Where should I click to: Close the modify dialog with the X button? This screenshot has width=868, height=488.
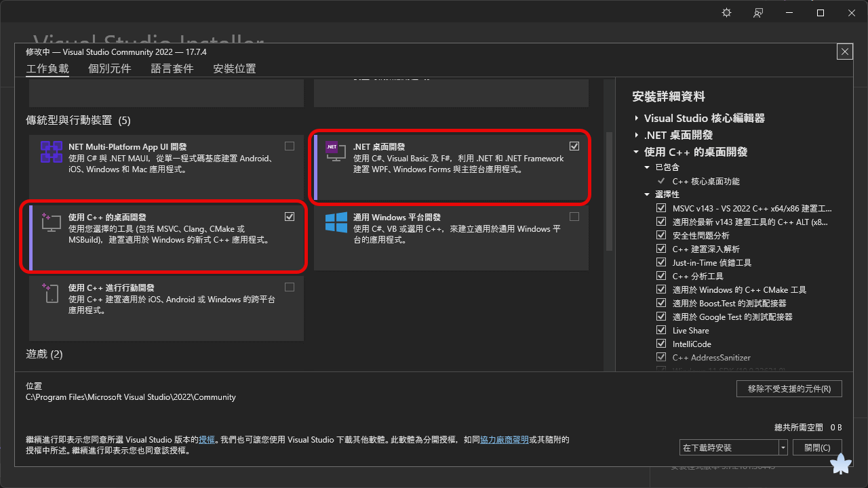[x=844, y=52]
